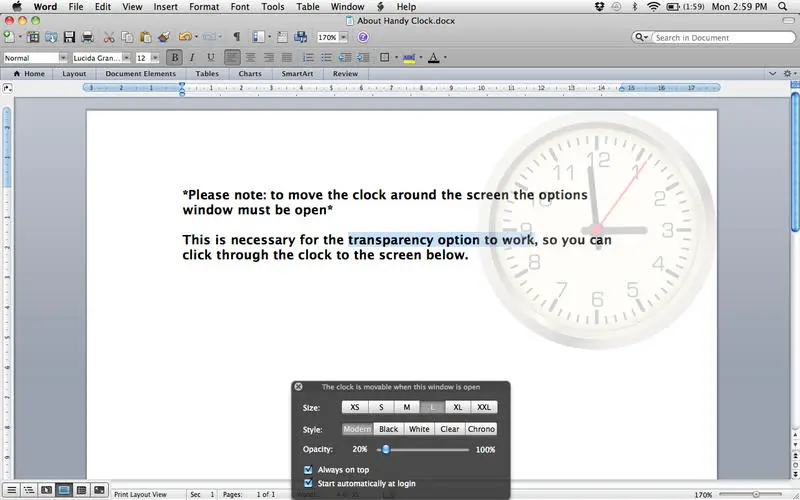The height and width of the screenshot is (500, 800).
Task: Open the Format menu
Action: 204,7
